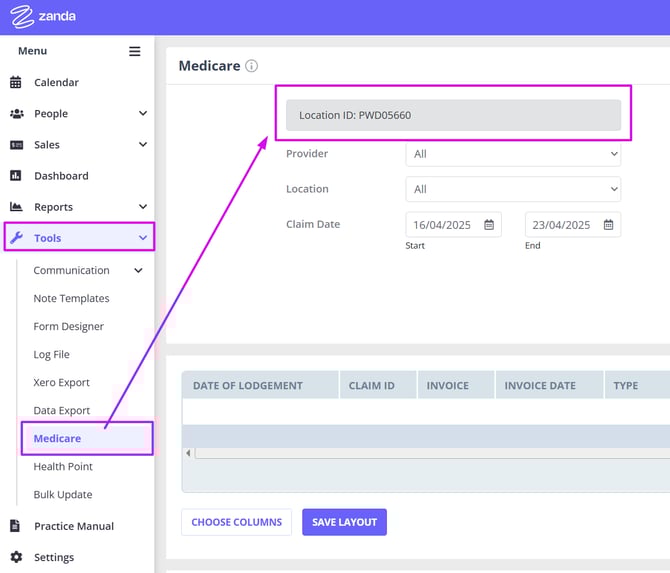
Task: Open the Provider dropdown
Action: click(x=513, y=154)
